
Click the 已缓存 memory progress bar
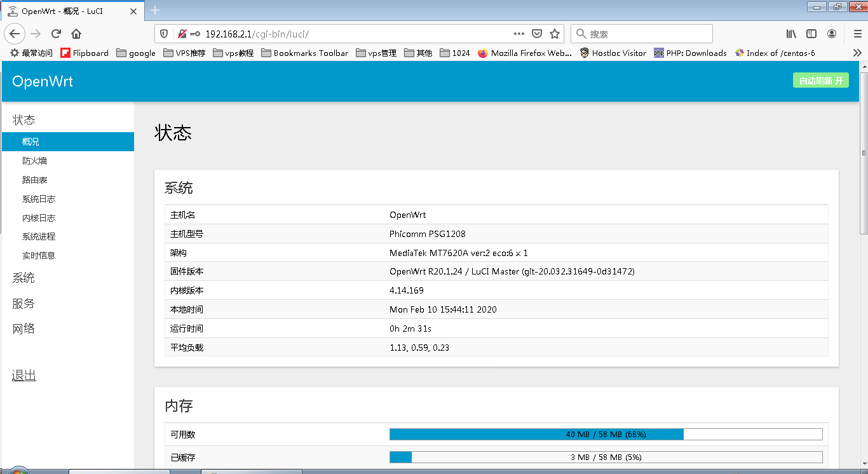[606, 457]
